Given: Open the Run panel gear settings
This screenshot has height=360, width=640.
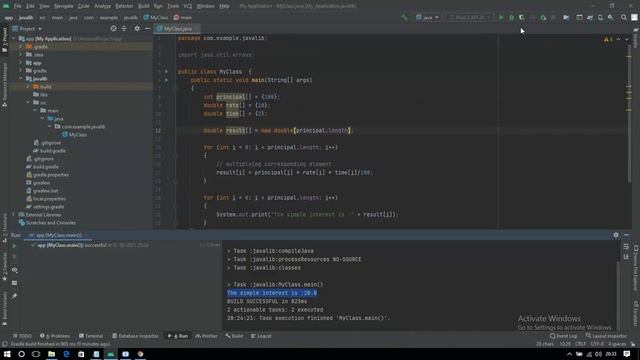Looking at the screenshot, I should tap(616, 235).
